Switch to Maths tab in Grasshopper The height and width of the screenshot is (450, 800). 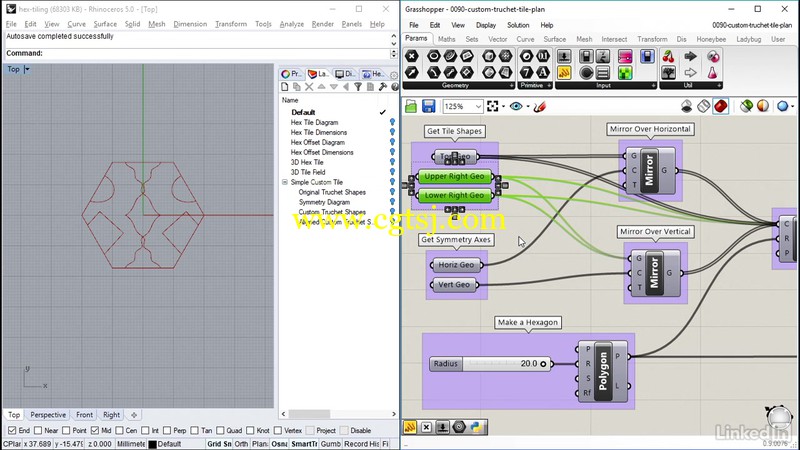(446, 39)
